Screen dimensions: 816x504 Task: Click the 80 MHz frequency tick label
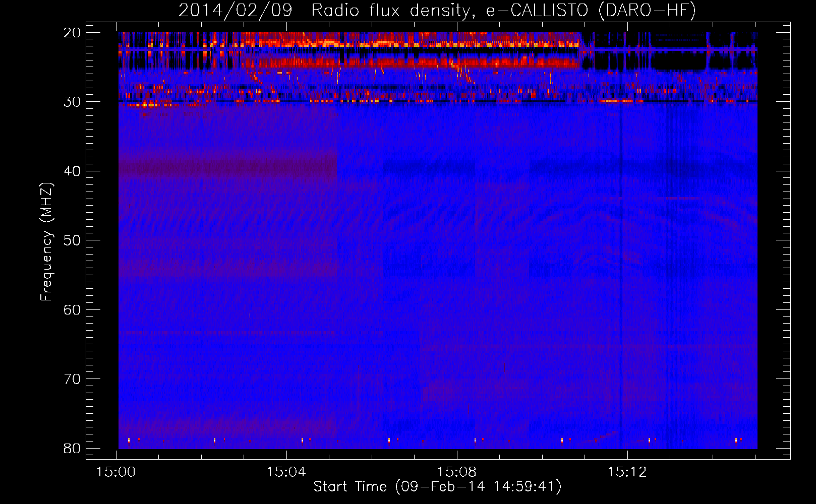[x=72, y=449]
